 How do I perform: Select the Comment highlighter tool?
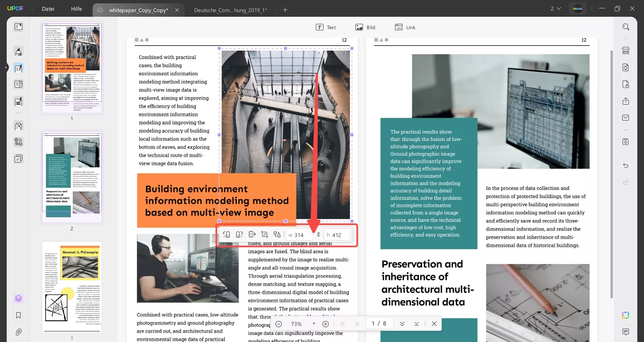18,51
